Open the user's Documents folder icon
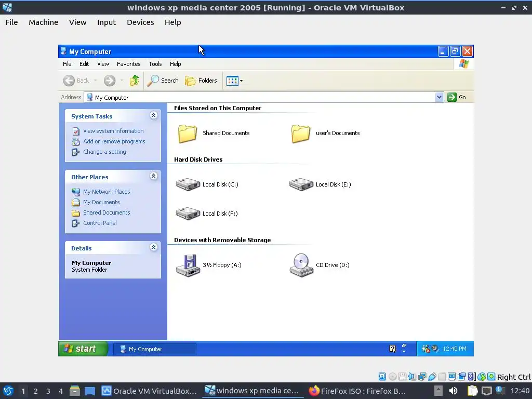 (x=301, y=134)
